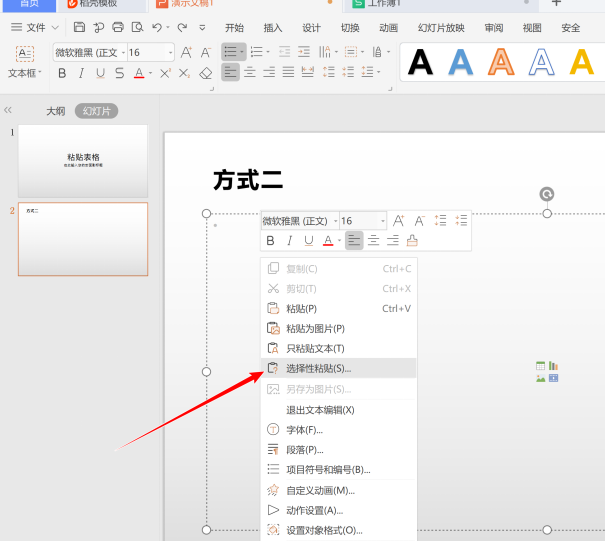Choose 只粘贴文本(T) in context menu
605x541 pixels.
[339, 348]
